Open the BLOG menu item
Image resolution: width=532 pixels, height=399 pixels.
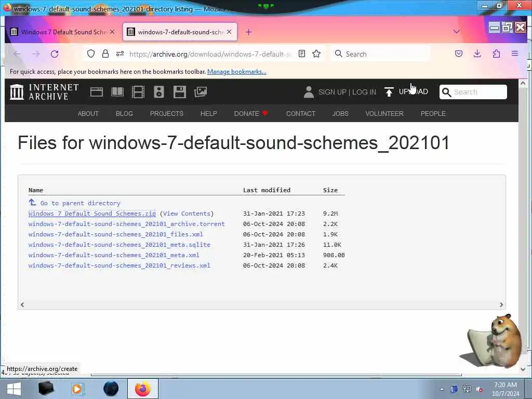tap(124, 114)
